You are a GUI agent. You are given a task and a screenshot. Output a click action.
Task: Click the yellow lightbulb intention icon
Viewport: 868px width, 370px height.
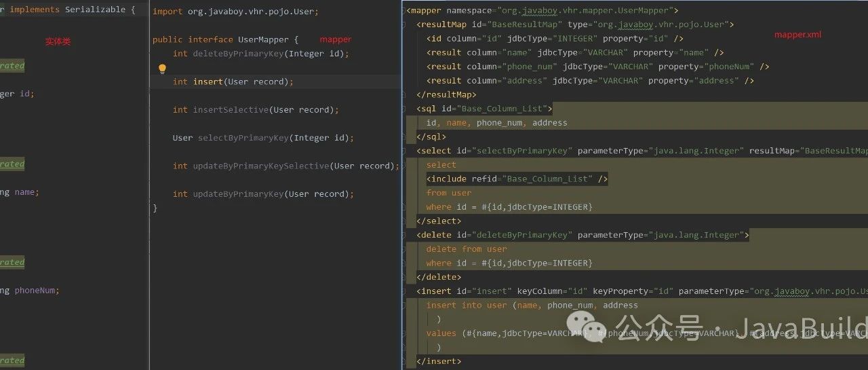pyautogui.click(x=162, y=69)
